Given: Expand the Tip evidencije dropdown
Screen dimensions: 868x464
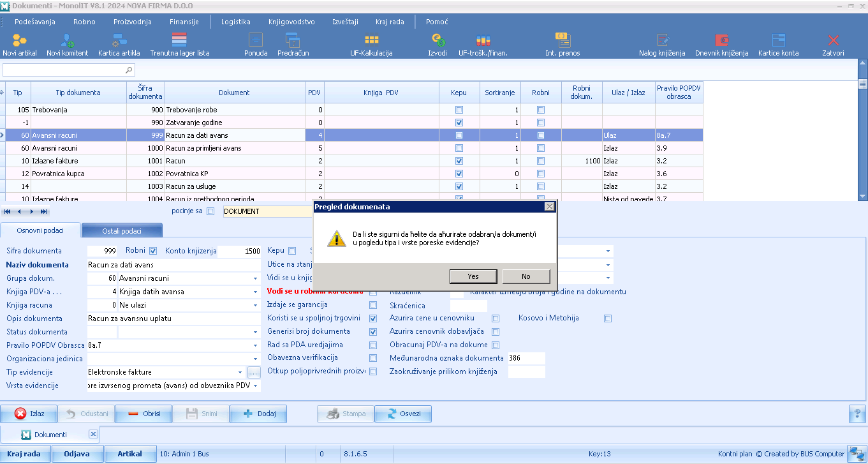Looking at the screenshot, I should click(x=240, y=372).
